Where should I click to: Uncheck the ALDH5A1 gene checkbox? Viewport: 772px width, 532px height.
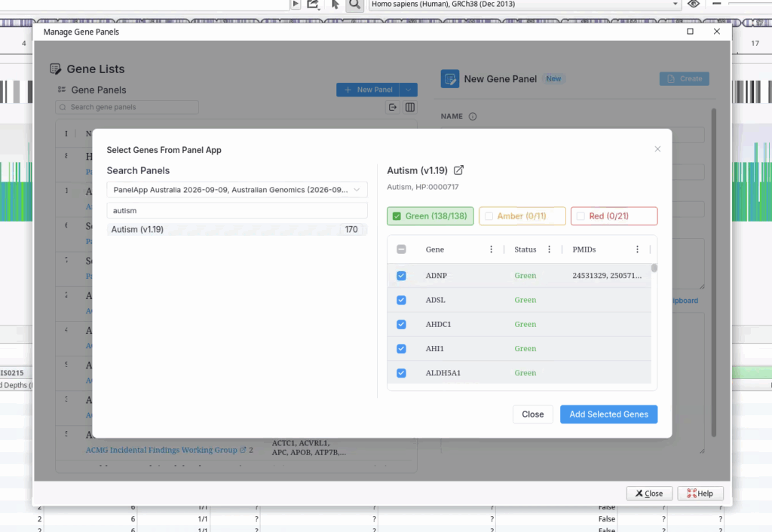point(401,373)
